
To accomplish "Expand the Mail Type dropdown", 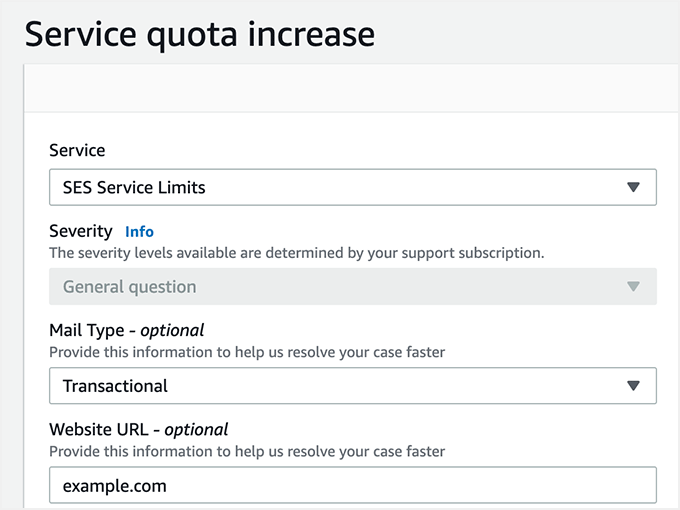I will coord(352,386).
